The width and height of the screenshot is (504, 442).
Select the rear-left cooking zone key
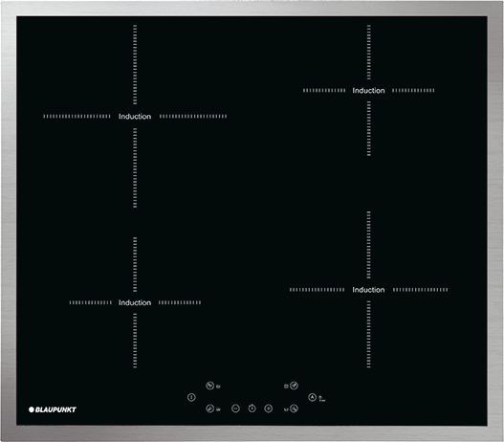tap(209, 386)
